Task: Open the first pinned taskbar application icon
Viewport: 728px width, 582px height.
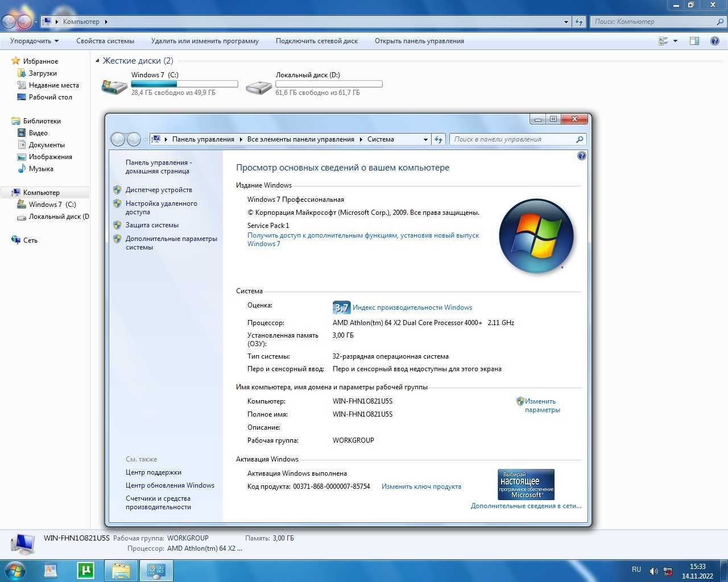Action: click(x=51, y=570)
